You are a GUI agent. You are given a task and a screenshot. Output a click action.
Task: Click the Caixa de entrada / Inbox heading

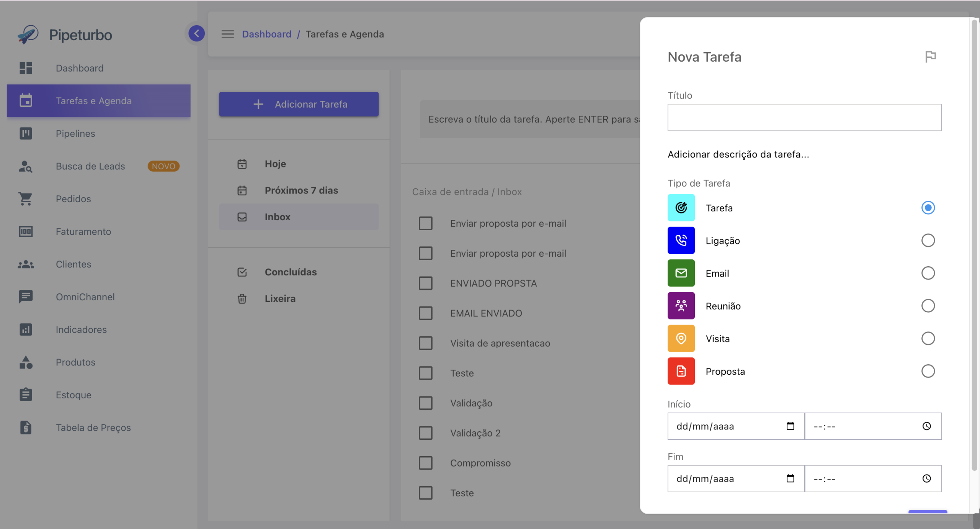(x=467, y=192)
